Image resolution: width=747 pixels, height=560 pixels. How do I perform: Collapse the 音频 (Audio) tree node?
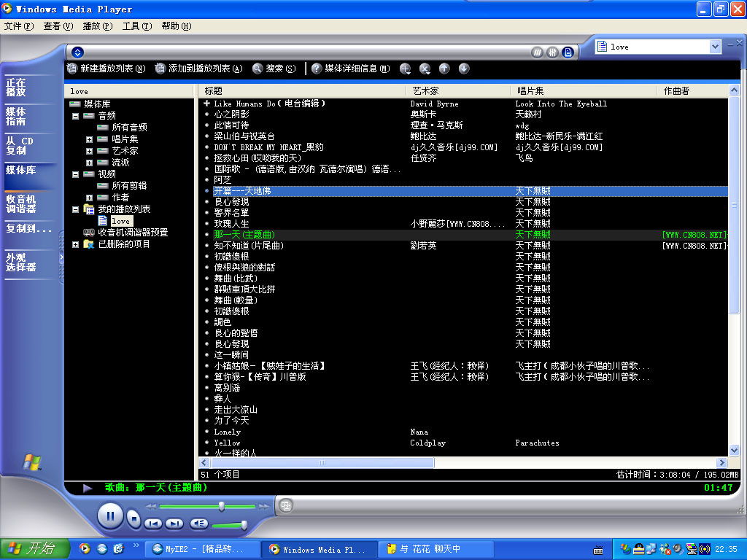pyautogui.click(x=75, y=116)
